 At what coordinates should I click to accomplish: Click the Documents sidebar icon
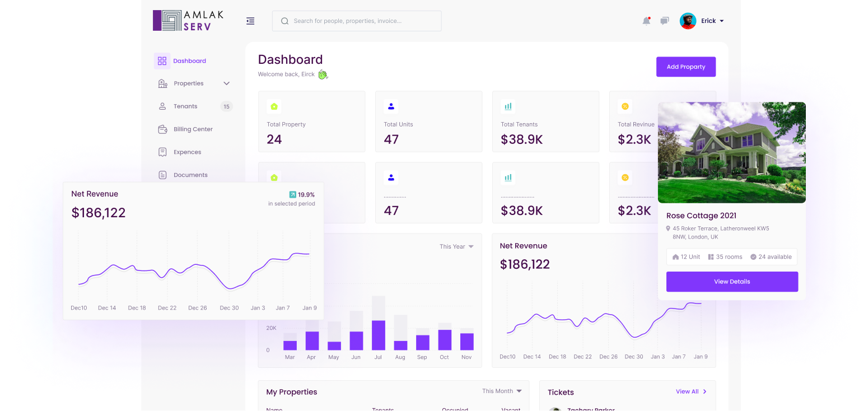(163, 175)
